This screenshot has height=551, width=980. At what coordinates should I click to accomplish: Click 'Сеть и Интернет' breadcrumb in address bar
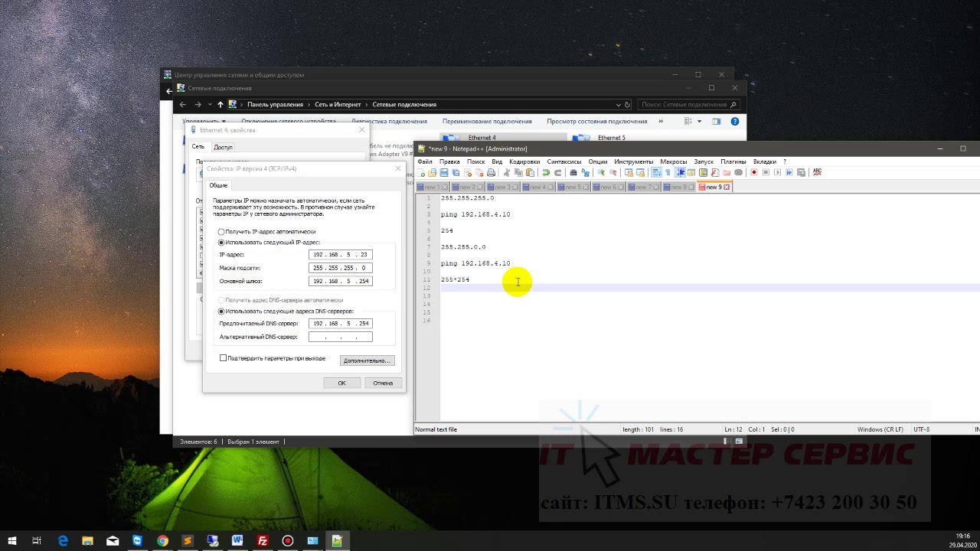click(x=339, y=104)
